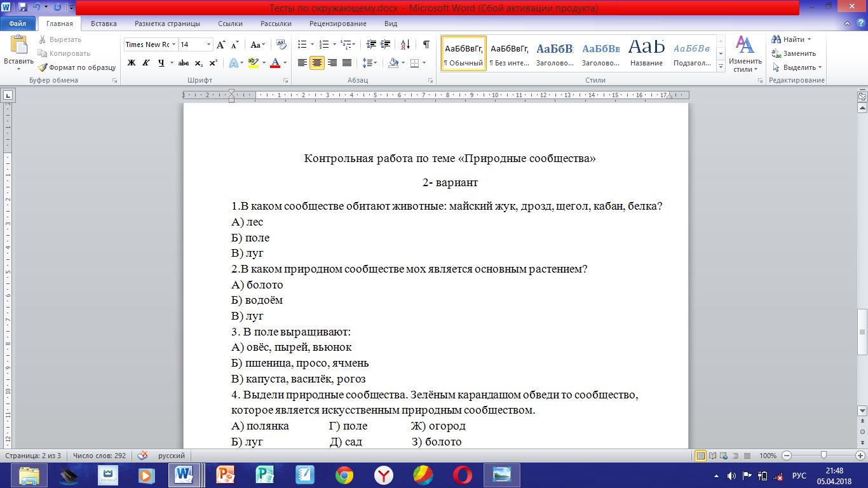Open change case Aa dropdown
Image resolution: width=868 pixels, height=488 pixels.
tap(258, 44)
